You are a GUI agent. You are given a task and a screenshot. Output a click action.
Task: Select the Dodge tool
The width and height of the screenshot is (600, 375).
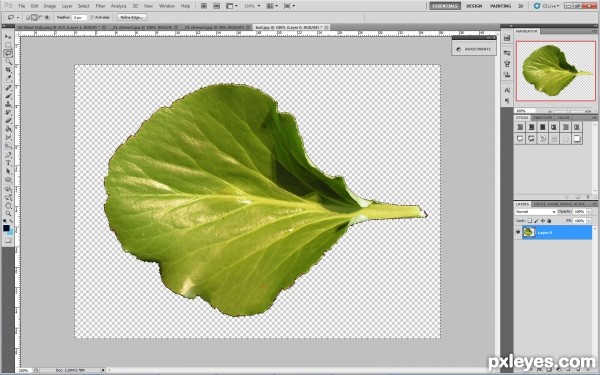[x=8, y=146]
